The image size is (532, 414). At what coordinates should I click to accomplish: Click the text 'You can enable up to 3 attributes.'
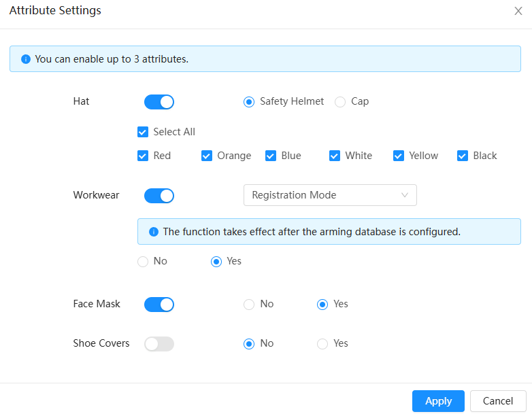[112, 59]
